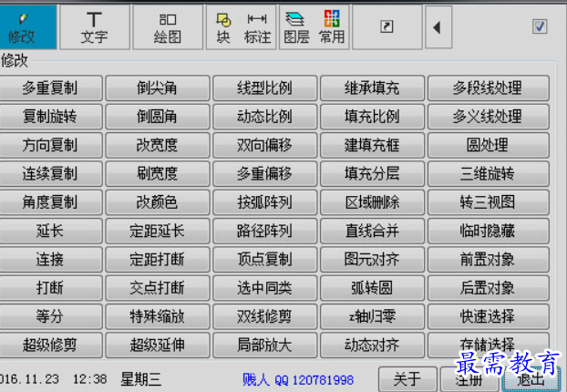Image resolution: width=567 pixels, height=392 pixels.
Task: Click the 后置对象 button
Action: [489, 288]
